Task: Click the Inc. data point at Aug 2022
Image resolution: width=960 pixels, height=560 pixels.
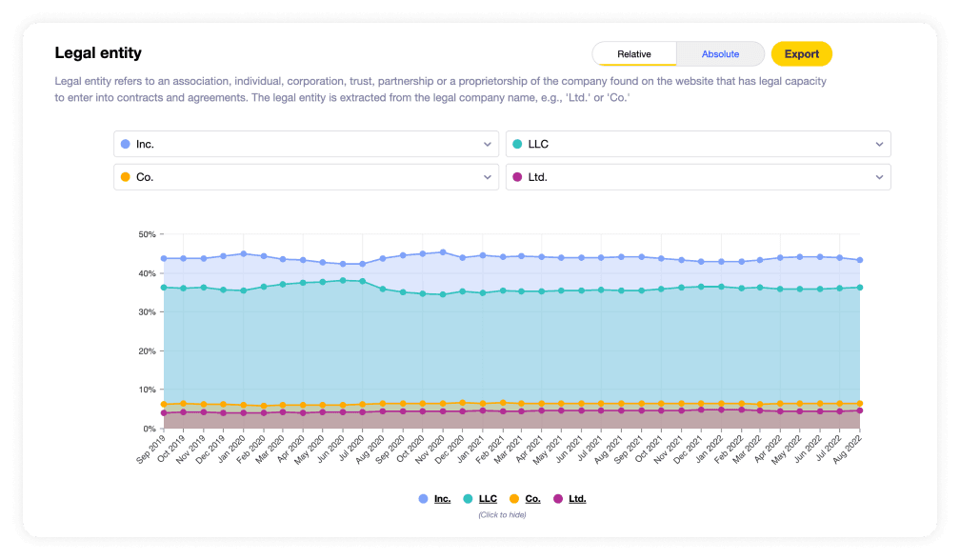Action: [x=860, y=260]
